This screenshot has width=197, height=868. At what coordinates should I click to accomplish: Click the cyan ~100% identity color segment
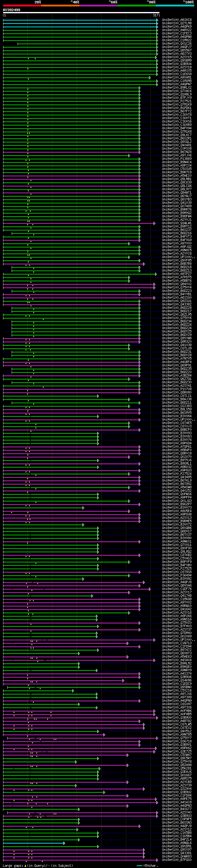tap(175, 6)
